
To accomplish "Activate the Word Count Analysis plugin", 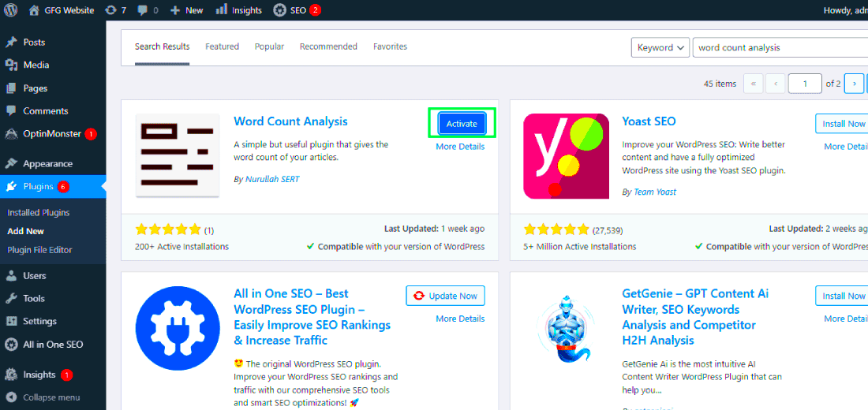I will coord(462,124).
